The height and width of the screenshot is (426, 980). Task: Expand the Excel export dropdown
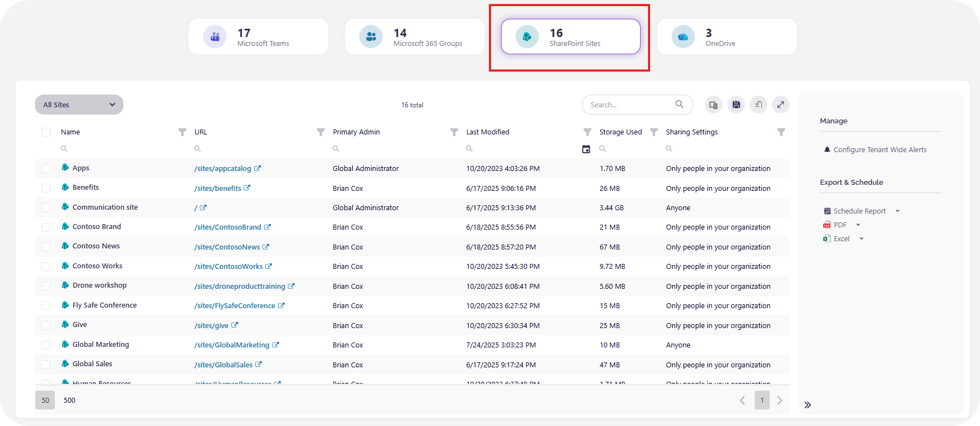tap(862, 238)
